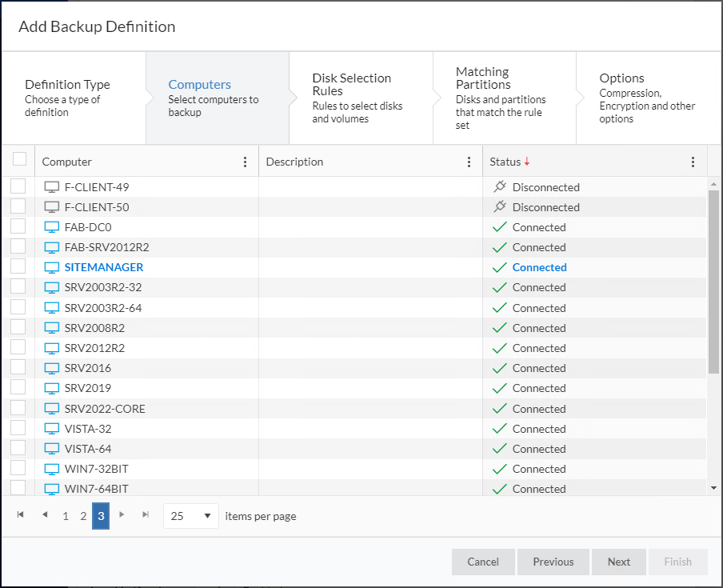Go to the previous page arrow
The image size is (723, 588).
point(45,515)
